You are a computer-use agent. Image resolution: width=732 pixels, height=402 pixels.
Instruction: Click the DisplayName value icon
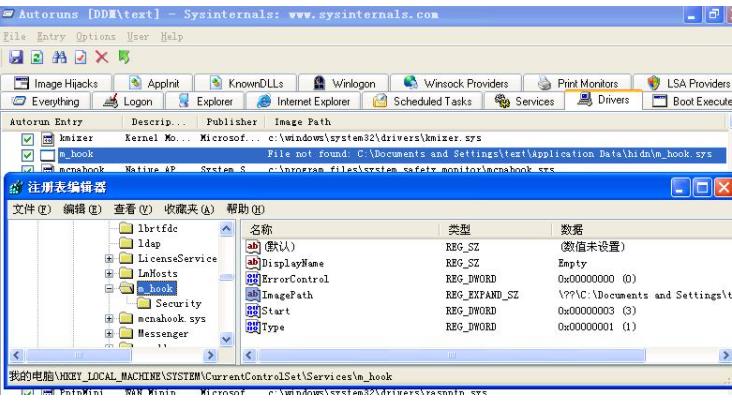[253, 263]
